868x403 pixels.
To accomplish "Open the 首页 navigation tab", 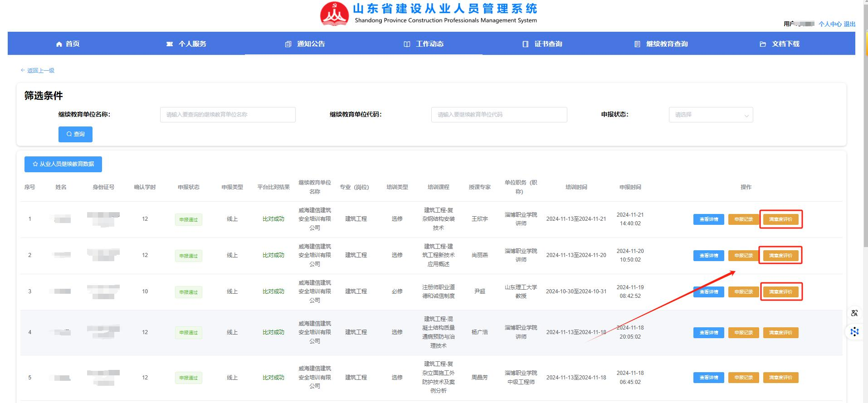I will pos(68,44).
